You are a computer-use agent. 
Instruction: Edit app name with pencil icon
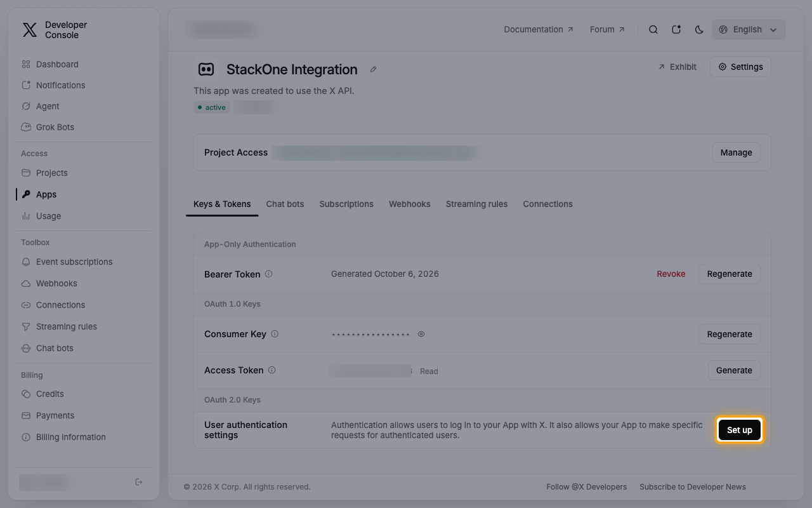point(374,69)
